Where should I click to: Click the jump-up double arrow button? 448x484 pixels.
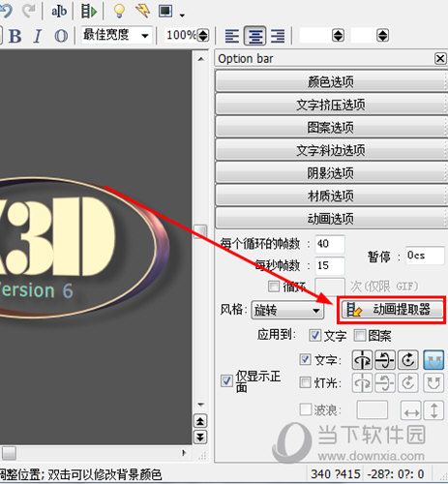(x=200, y=421)
